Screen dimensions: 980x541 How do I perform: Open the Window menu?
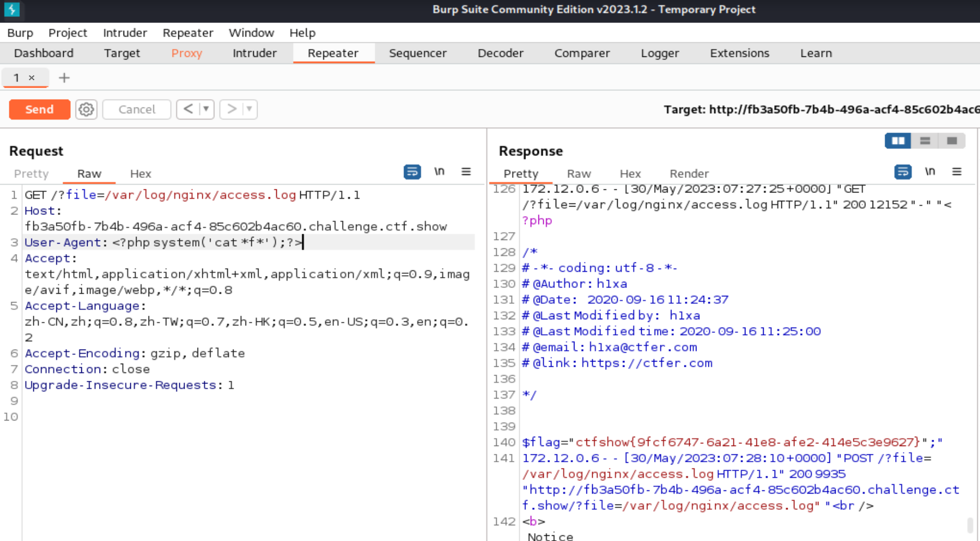252,33
